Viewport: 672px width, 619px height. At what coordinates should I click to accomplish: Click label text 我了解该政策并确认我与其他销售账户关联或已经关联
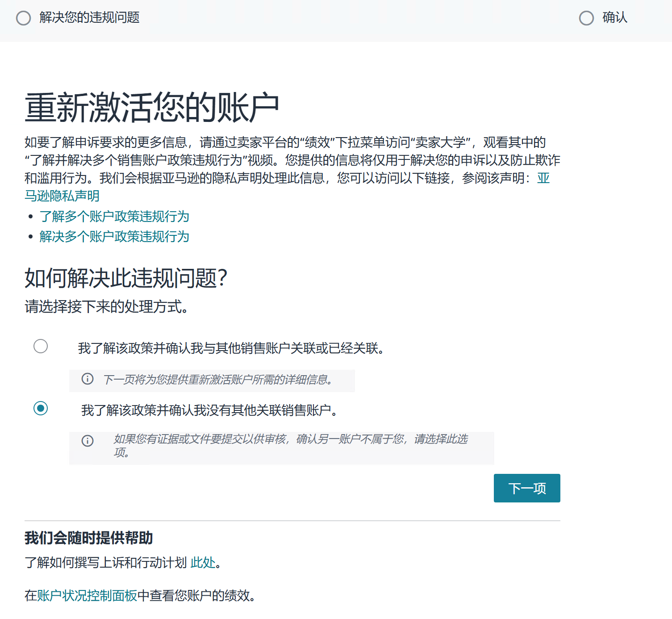(231, 348)
